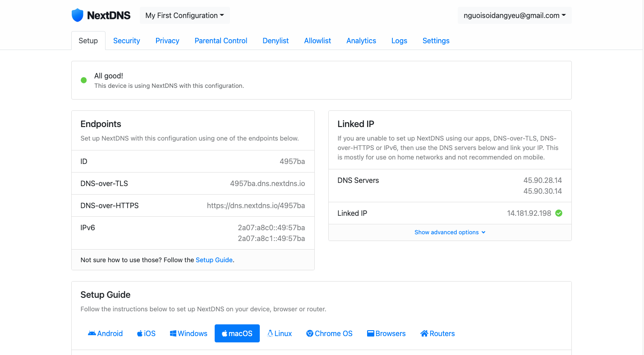Click the NextDNS shield logo
644x355 pixels.
point(78,15)
